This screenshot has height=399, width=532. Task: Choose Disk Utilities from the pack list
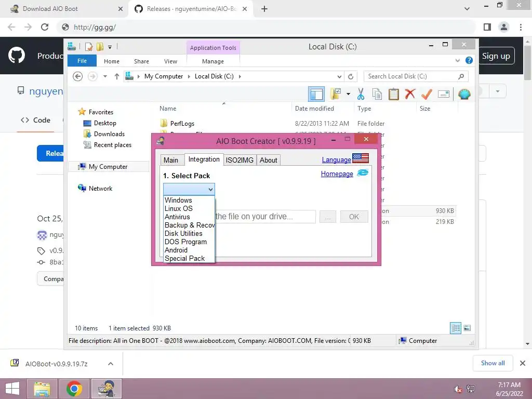[x=189, y=233]
